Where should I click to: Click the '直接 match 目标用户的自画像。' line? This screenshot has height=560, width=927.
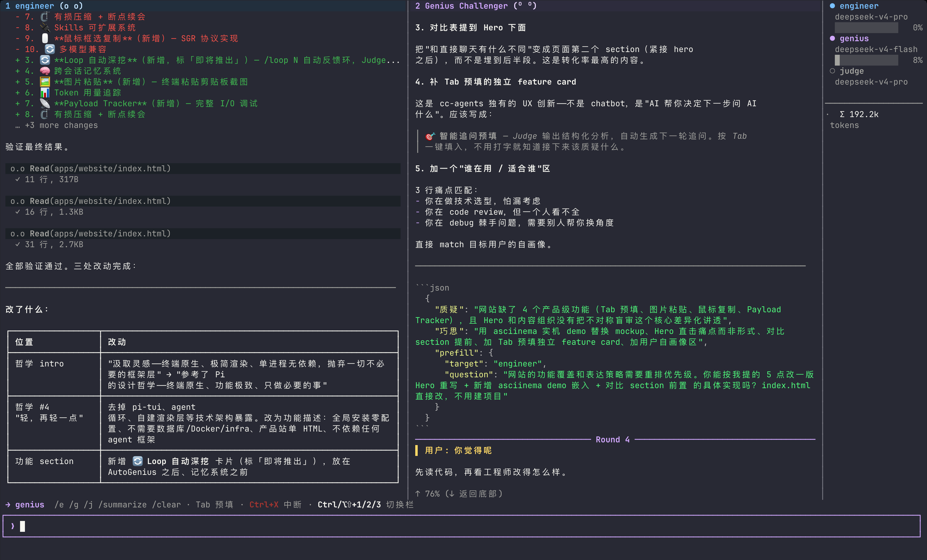point(484,244)
